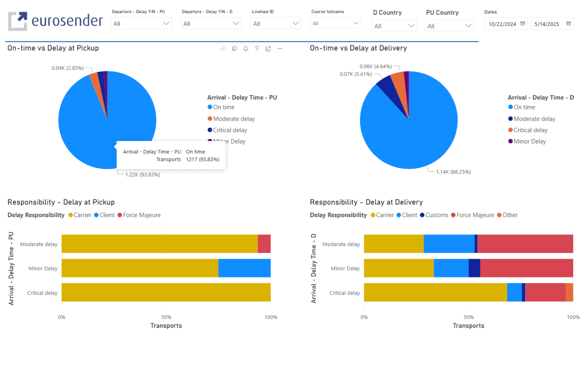Click yellow Carrier segment of delivery Critical delay bar
This screenshot has width=588, height=383.
pos(435,292)
